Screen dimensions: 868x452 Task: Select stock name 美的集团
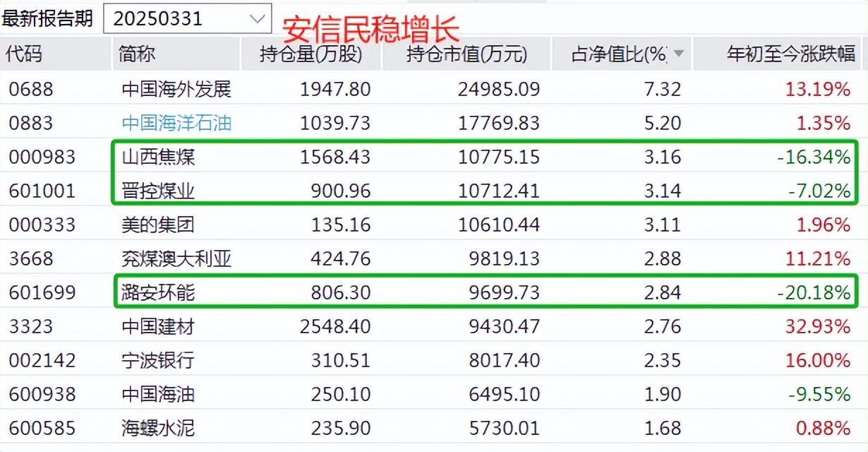tap(158, 225)
